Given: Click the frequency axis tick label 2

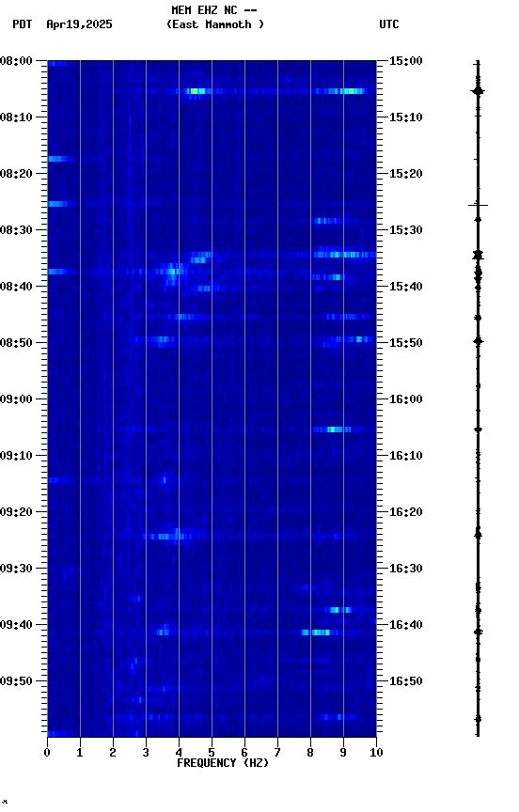Looking at the screenshot, I should tap(113, 753).
